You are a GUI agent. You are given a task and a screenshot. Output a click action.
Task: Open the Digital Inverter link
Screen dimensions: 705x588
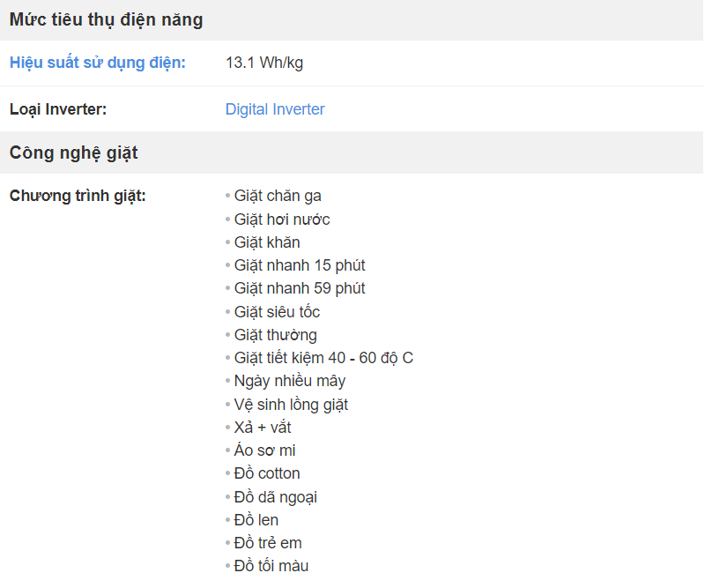click(275, 109)
